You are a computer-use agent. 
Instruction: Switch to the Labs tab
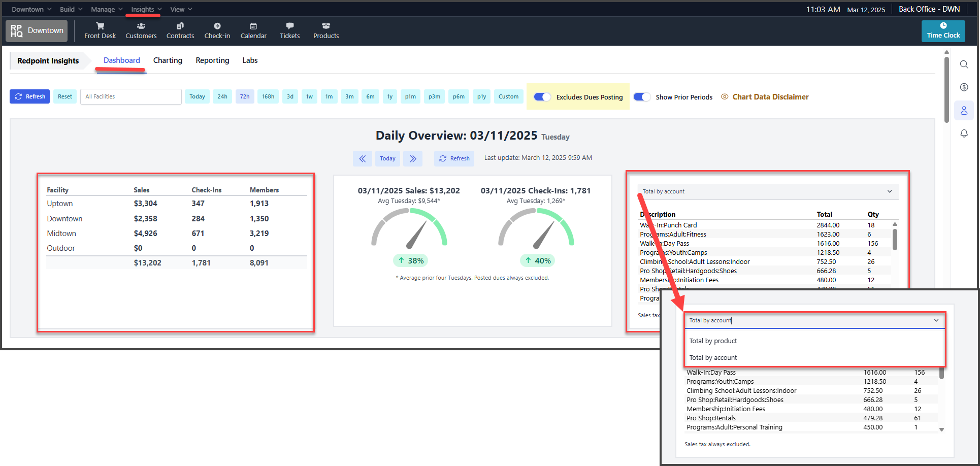pos(250,60)
